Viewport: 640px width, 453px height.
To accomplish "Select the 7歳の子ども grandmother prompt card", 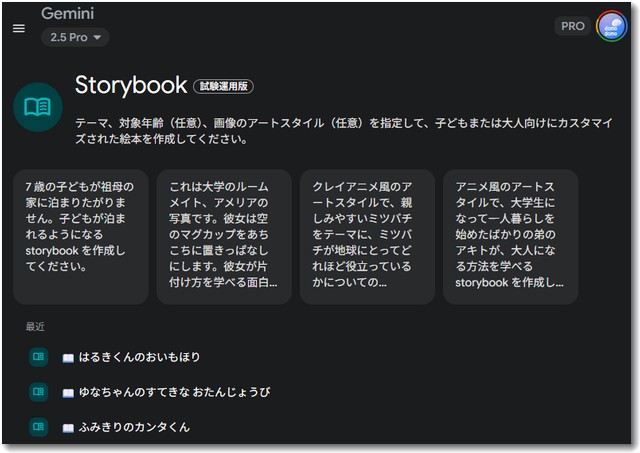I will pyautogui.click(x=81, y=237).
